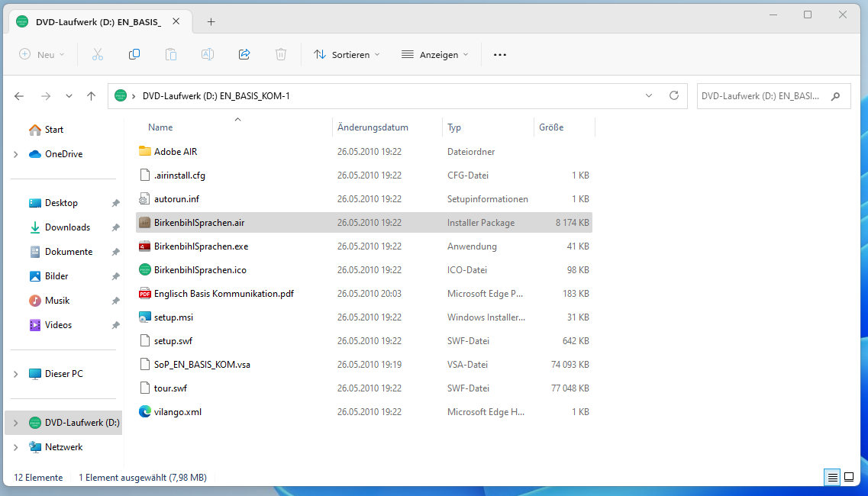
Task: Click the Delete trash icon in toolbar
Action: 281,54
